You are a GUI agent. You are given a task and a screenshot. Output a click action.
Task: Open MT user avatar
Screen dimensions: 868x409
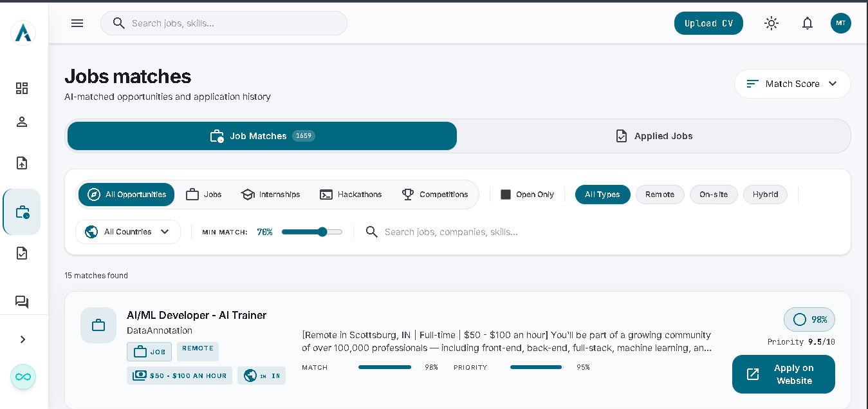coord(841,23)
